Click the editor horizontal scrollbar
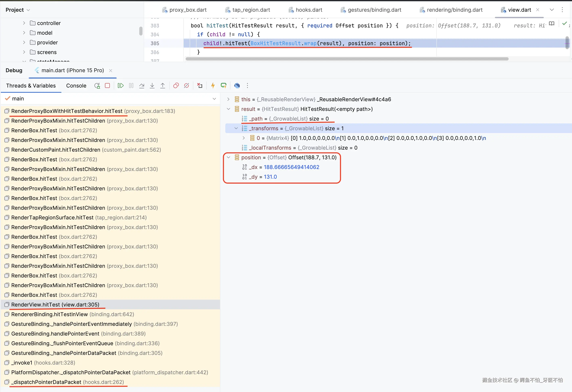Image resolution: width=572 pixels, height=392 pixels. [347, 59]
